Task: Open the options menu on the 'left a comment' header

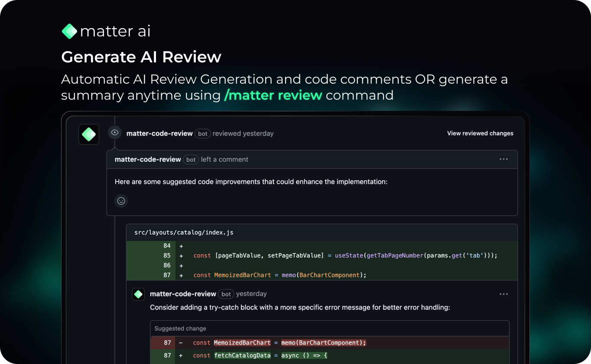Action: click(503, 159)
